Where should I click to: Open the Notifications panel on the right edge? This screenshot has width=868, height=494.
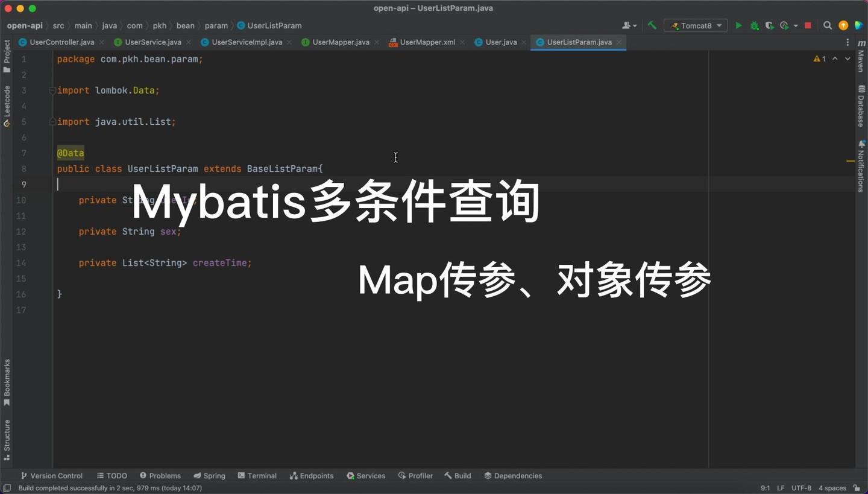pos(861,163)
